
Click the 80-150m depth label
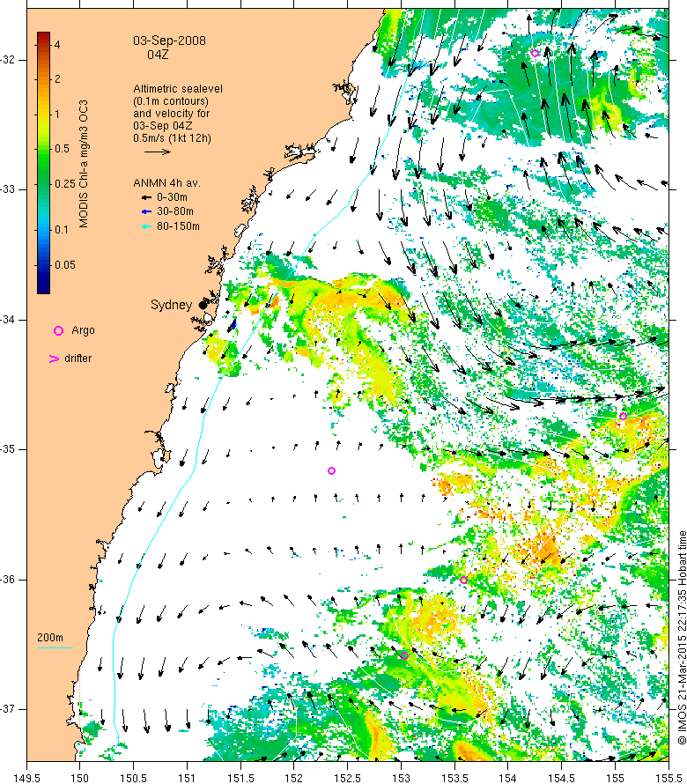[x=178, y=226]
